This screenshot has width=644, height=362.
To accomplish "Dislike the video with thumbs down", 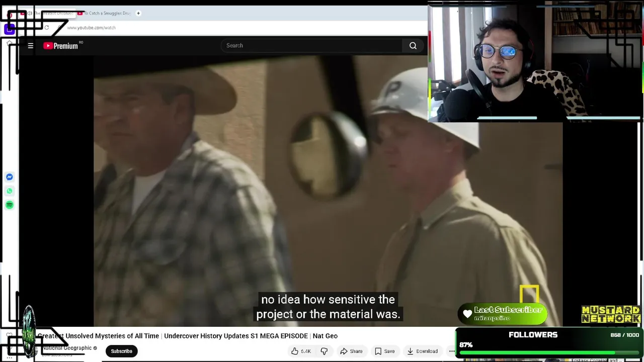I will (324, 351).
